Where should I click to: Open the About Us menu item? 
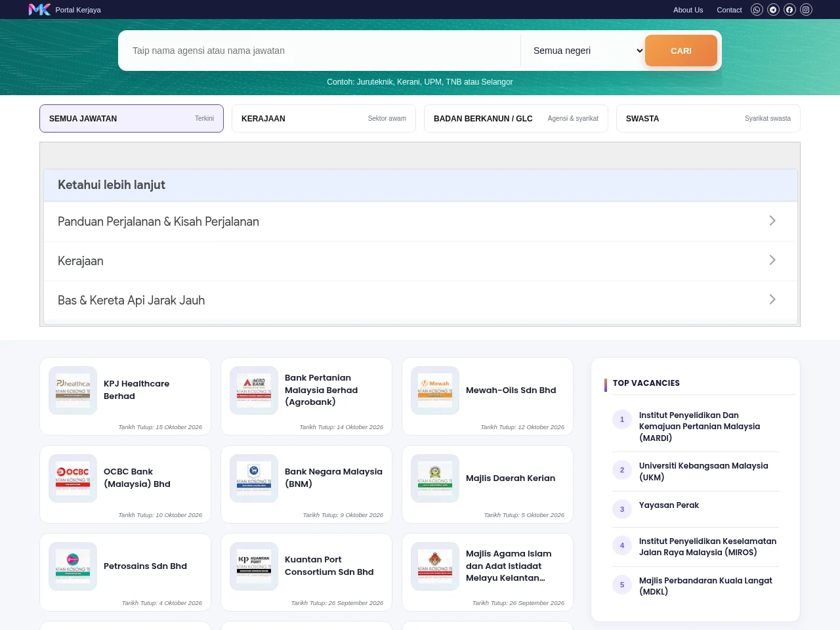(688, 10)
